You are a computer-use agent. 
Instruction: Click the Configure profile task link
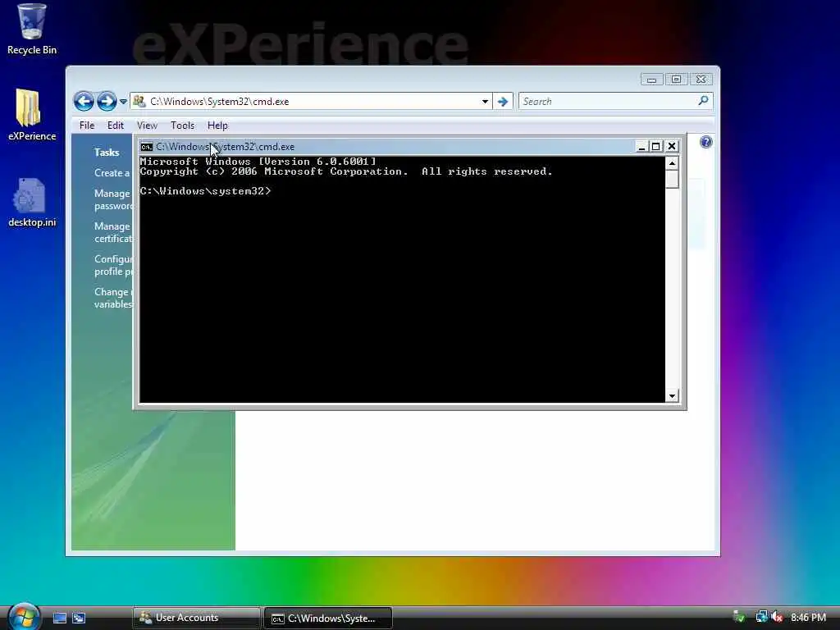pos(113,265)
